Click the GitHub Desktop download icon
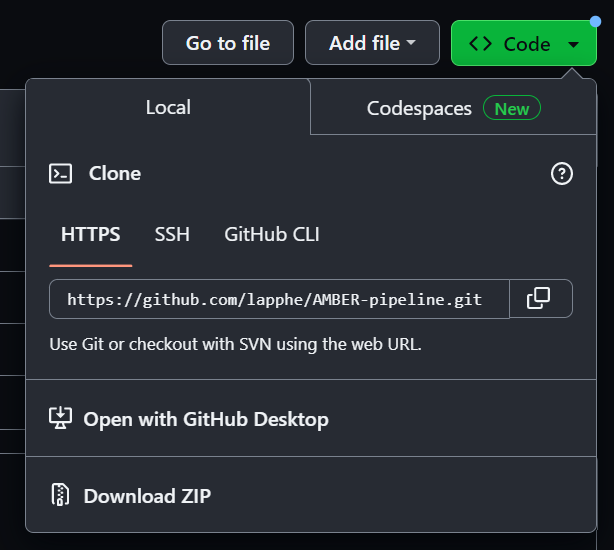This screenshot has height=550, width=614. point(60,418)
